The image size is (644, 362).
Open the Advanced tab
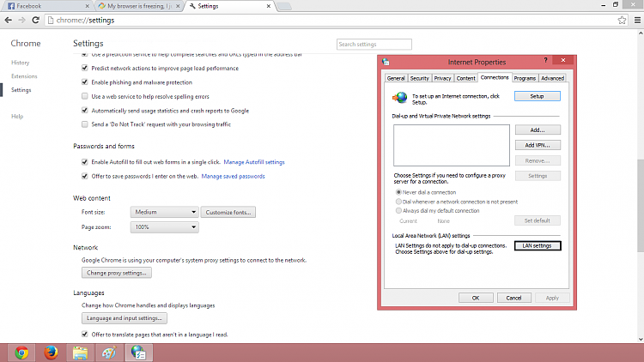[x=552, y=78]
